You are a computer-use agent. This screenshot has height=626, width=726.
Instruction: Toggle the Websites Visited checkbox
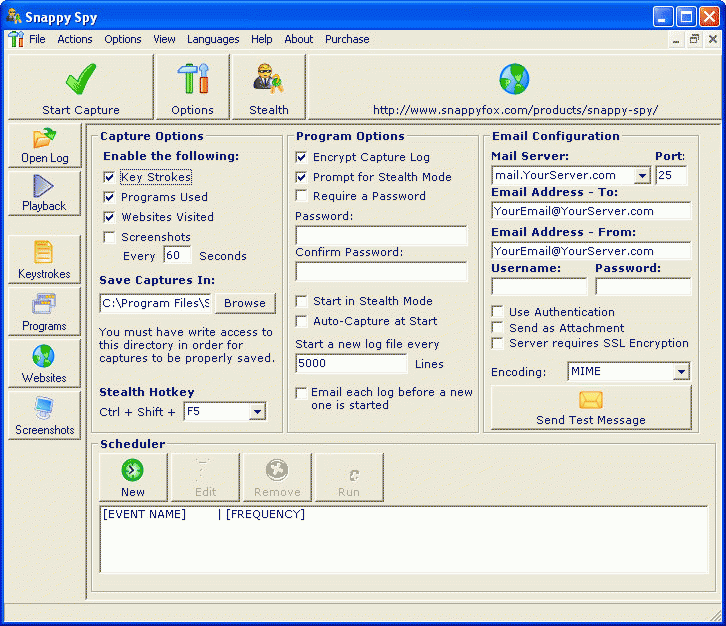click(109, 217)
